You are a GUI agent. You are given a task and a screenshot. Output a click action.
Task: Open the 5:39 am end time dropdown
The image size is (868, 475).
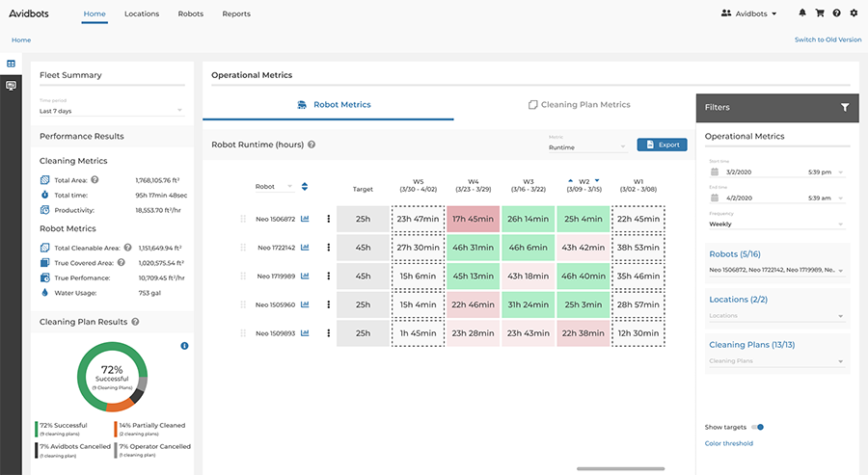[826, 198]
